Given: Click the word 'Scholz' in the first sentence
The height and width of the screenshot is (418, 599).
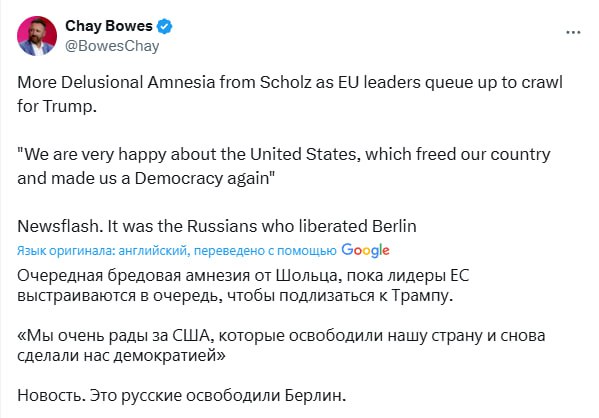Looking at the screenshot, I should (x=285, y=83).
